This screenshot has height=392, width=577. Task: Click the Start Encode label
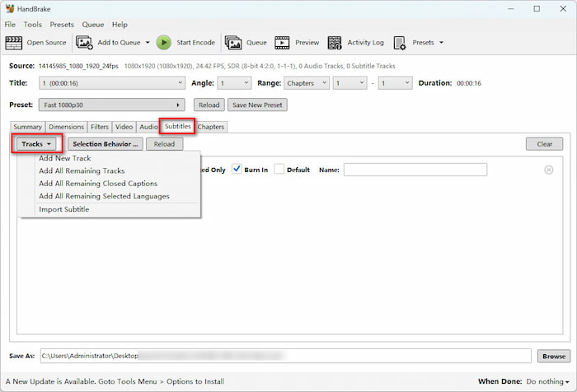(195, 43)
